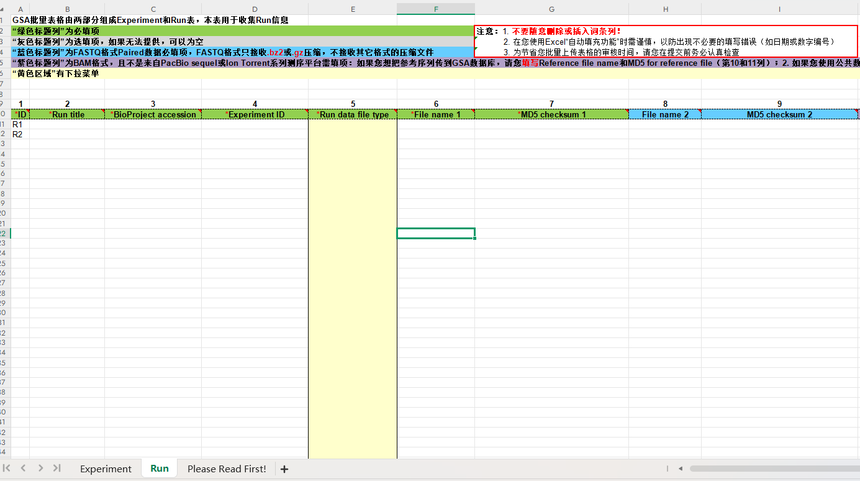Screen dimensions: 860x481
Task: Jump to last sheet using navigation arrow
Action: (57, 468)
